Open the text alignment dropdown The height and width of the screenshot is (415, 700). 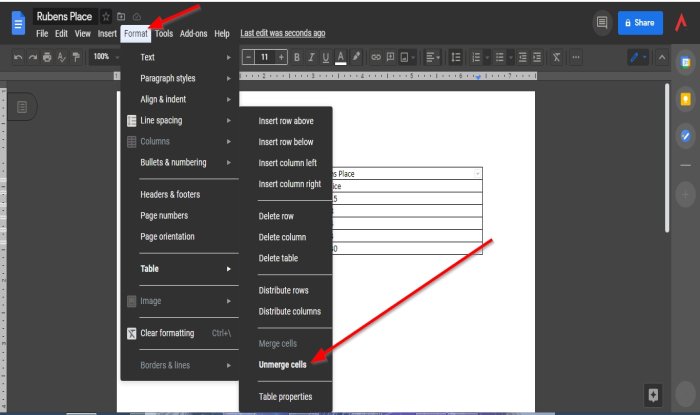[432, 57]
